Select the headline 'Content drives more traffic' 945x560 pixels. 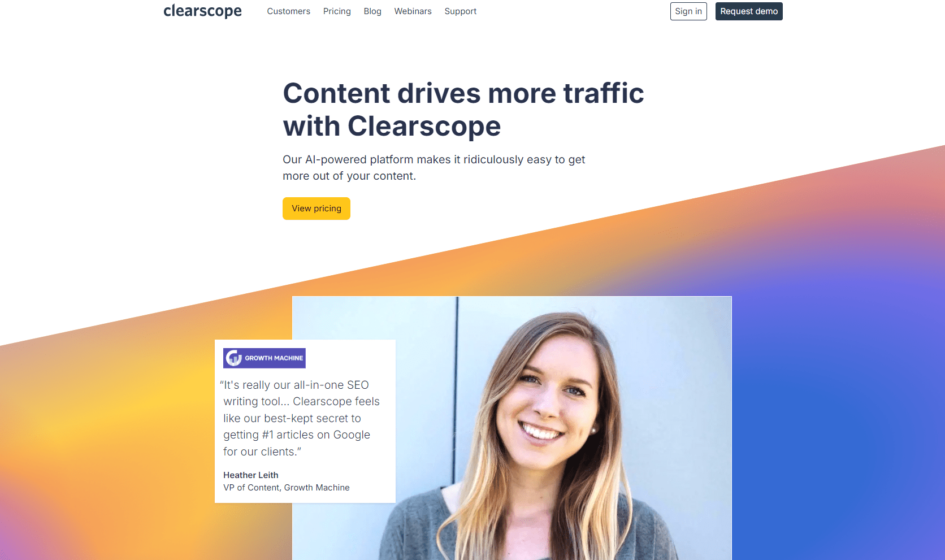coord(463,93)
